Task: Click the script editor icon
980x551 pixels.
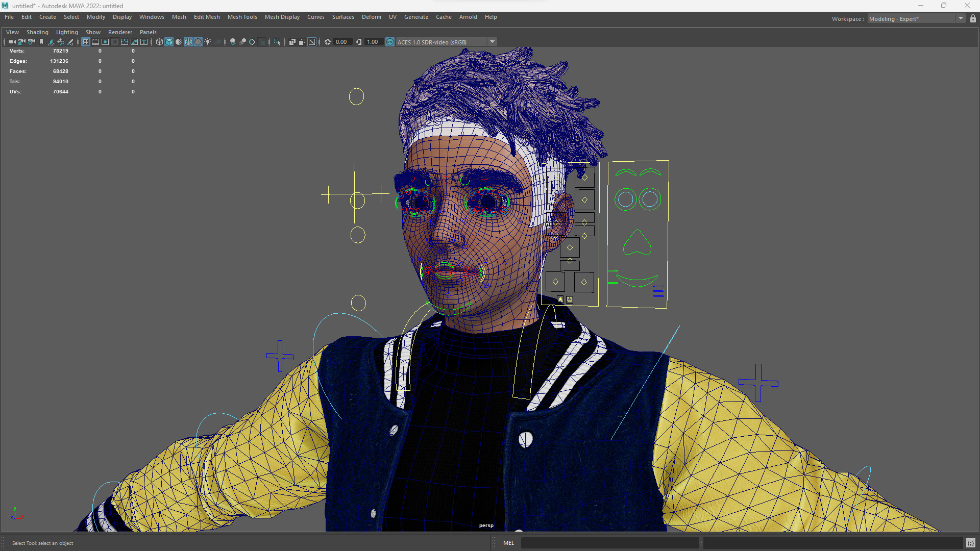Action: coord(970,543)
